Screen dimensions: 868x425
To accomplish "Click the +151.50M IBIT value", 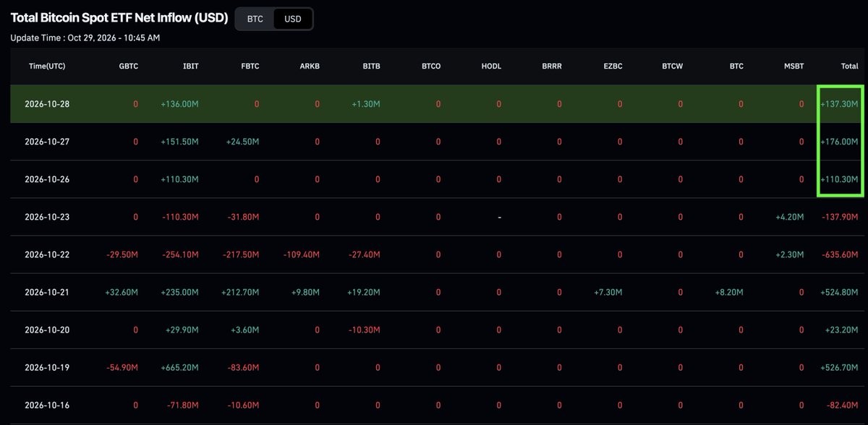I will click(179, 142).
